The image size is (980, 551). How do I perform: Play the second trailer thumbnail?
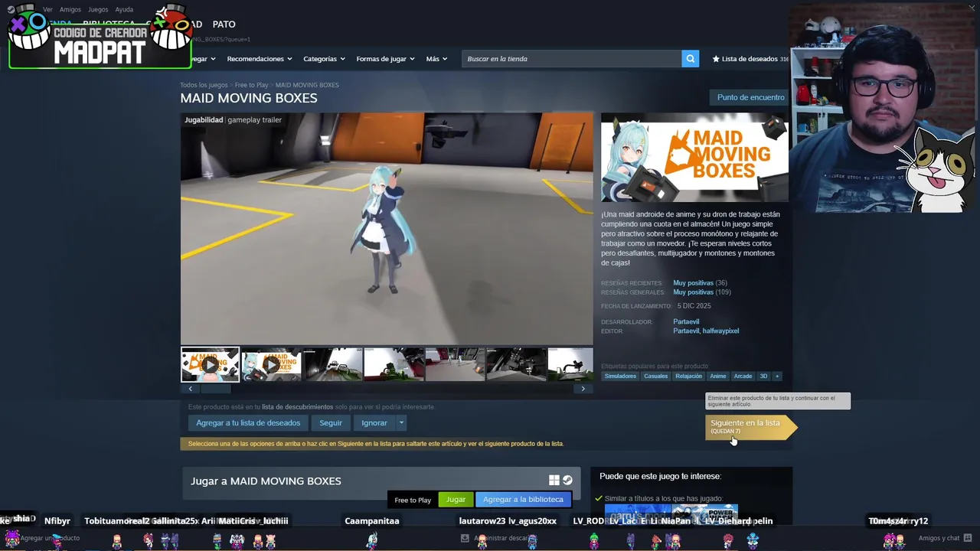[x=271, y=365]
